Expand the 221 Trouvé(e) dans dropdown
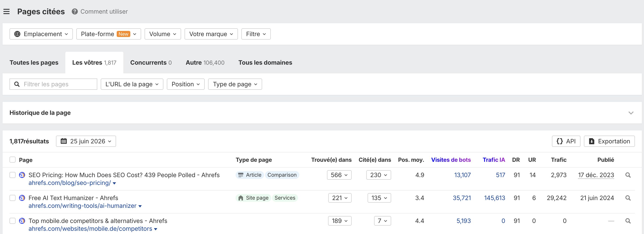The width and height of the screenshot is (644, 234). tap(340, 198)
